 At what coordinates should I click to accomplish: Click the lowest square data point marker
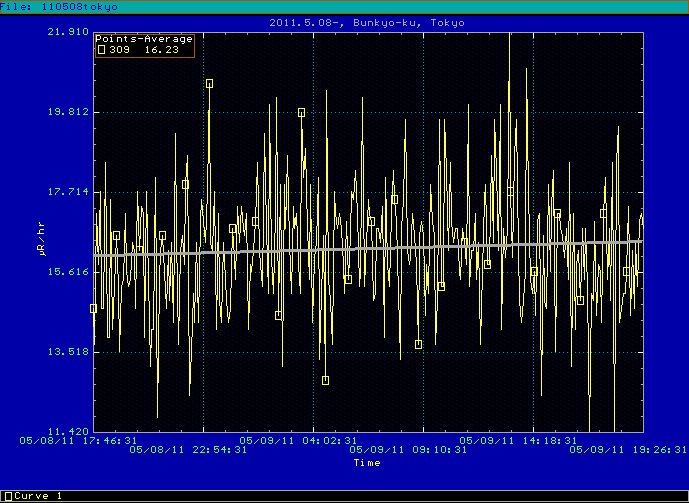tap(326, 380)
